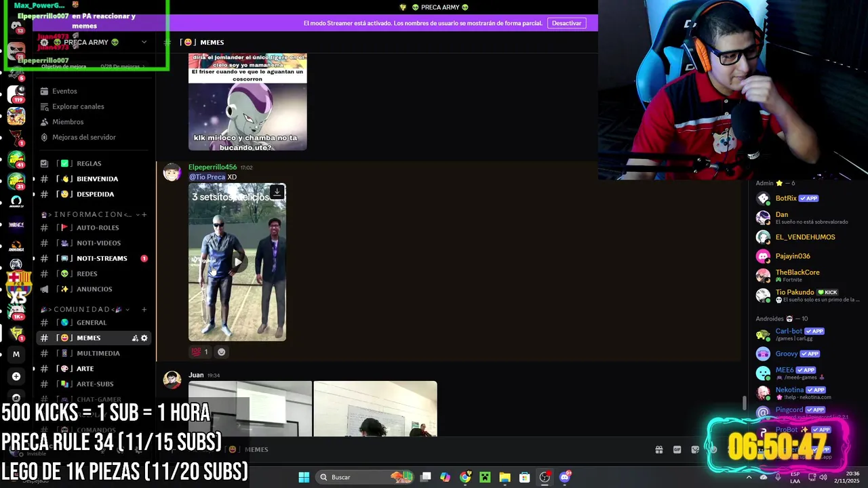Viewport: 868px width, 488px height.
Task: Open the sticker picker
Action: (695, 449)
